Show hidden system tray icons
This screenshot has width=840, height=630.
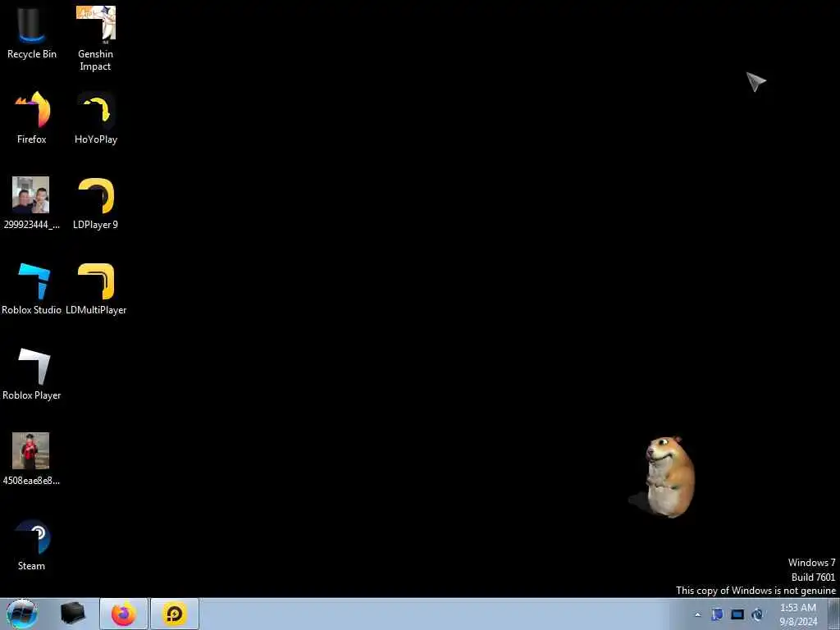point(697,614)
